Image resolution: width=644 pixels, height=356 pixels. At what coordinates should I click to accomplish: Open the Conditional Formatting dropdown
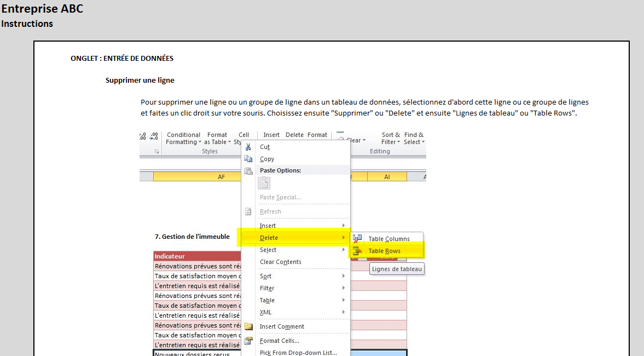(183, 139)
